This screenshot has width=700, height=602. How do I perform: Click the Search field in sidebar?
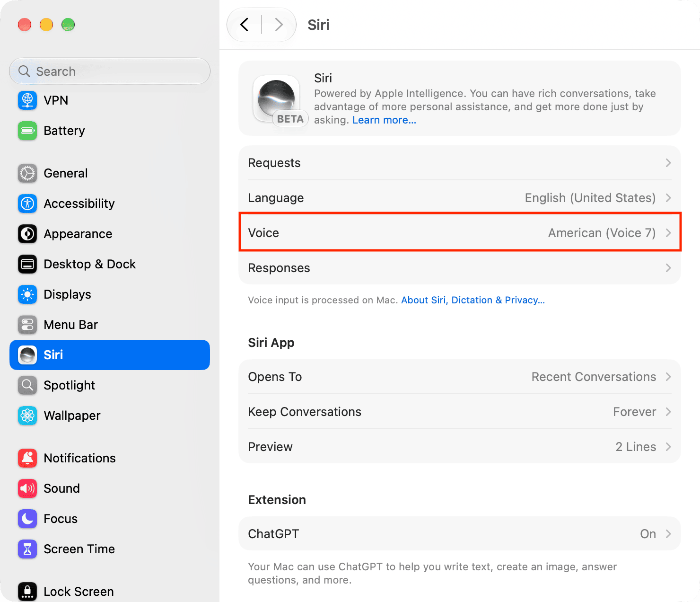point(110,71)
